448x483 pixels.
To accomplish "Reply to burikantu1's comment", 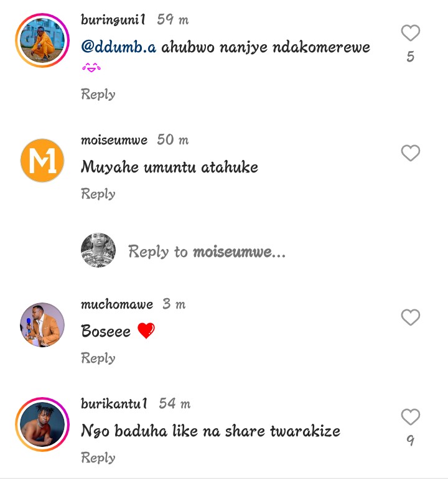I will 98,457.
